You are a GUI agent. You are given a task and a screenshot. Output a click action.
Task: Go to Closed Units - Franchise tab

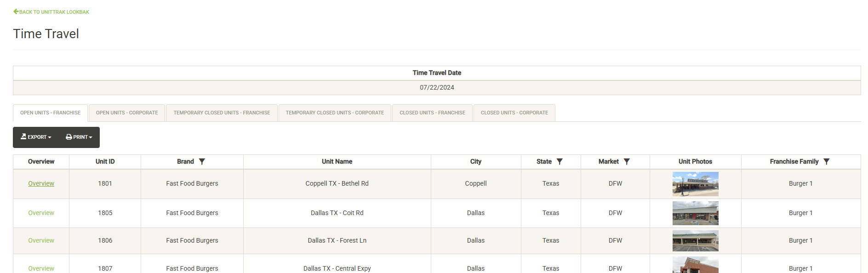[x=432, y=113]
